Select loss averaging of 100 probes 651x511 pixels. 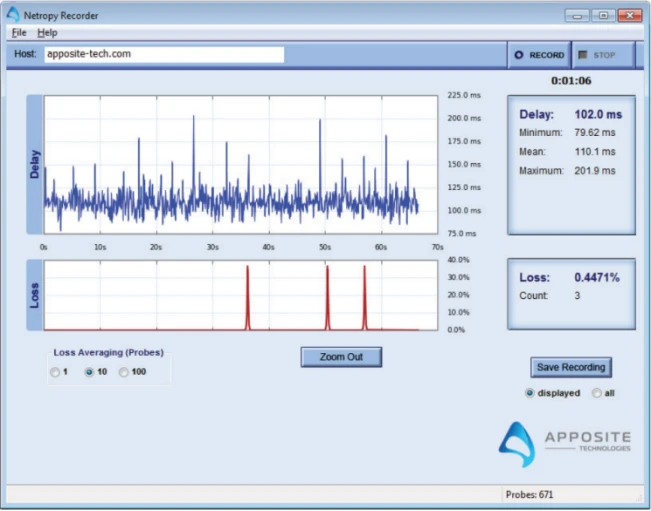(124, 372)
